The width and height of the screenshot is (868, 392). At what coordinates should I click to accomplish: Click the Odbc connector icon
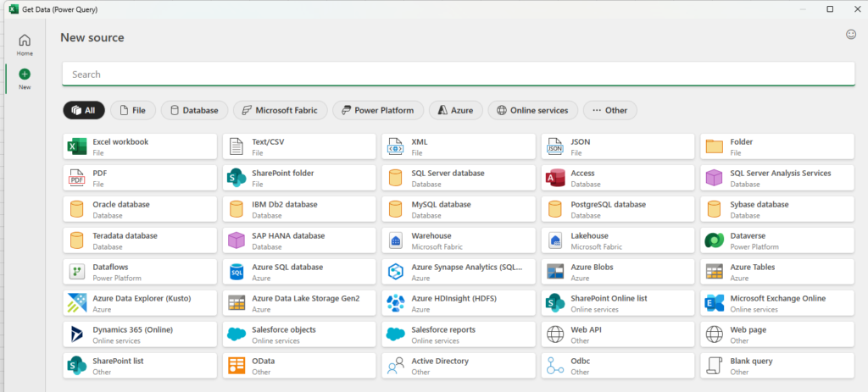[554, 366]
